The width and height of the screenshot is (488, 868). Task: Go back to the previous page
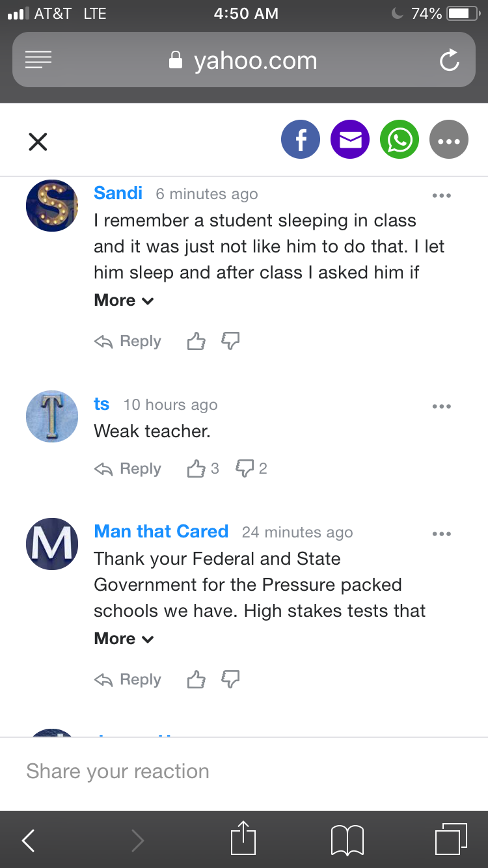29,841
